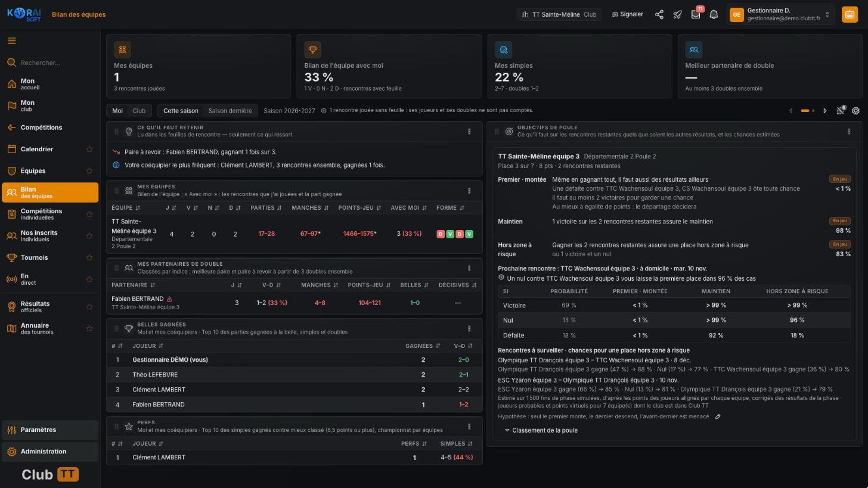Click the KoraiSoft logo

click(24, 14)
